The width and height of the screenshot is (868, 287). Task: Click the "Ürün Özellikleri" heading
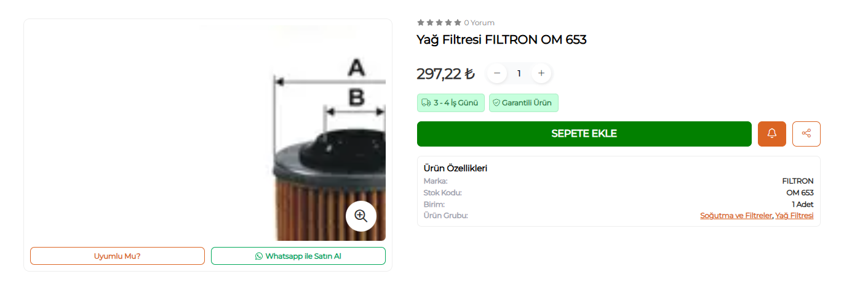[x=455, y=168]
